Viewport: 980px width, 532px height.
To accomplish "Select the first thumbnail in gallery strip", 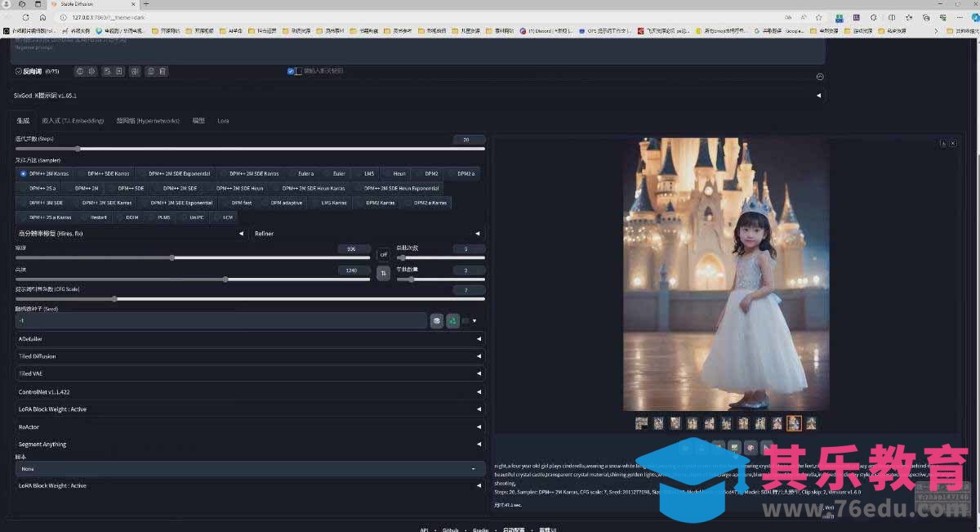I will [x=641, y=423].
